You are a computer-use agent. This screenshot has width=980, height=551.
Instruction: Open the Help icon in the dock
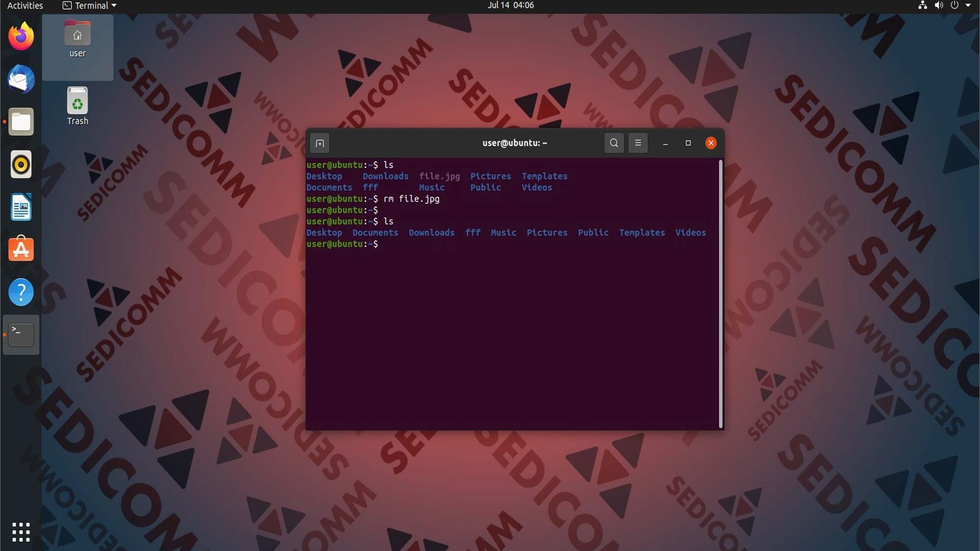[x=21, y=292]
